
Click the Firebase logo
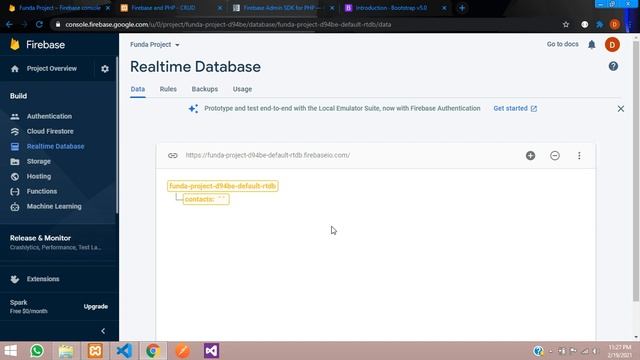pyautogui.click(x=38, y=44)
